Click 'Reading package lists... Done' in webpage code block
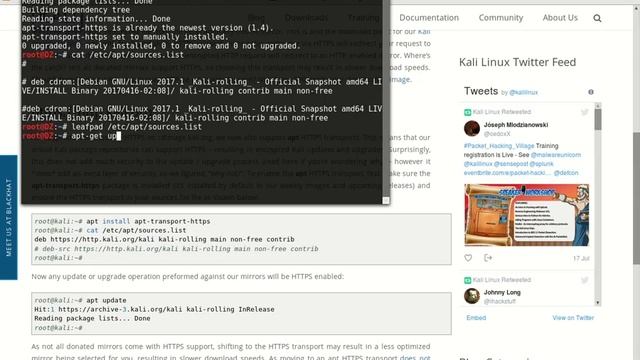Screen dimensions: 640x360 point(92,318)
